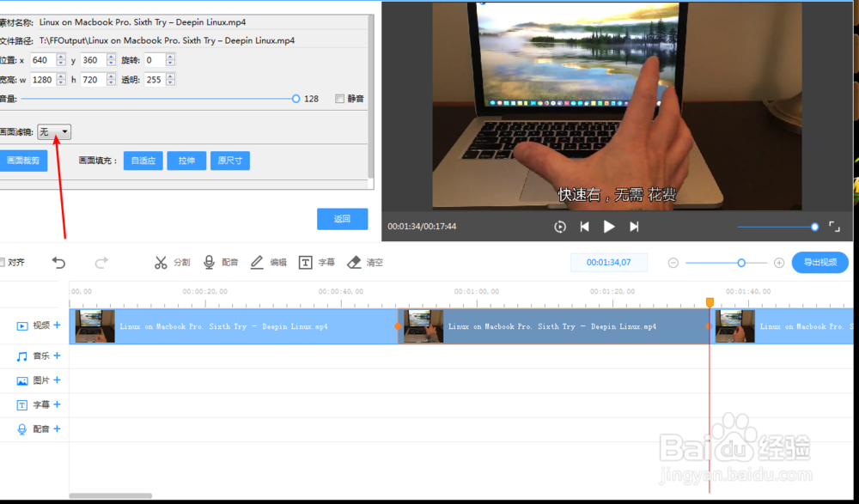Viewport: 859px width, 504px height.
Task: Click the 画面裁剪 crop button
Action: click(x=23, y=161)
